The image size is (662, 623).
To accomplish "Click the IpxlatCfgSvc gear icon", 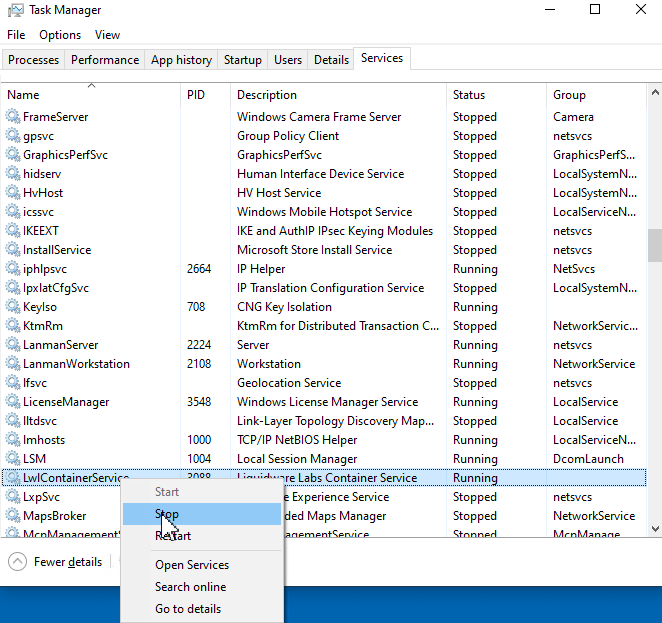I will [13, 287].
